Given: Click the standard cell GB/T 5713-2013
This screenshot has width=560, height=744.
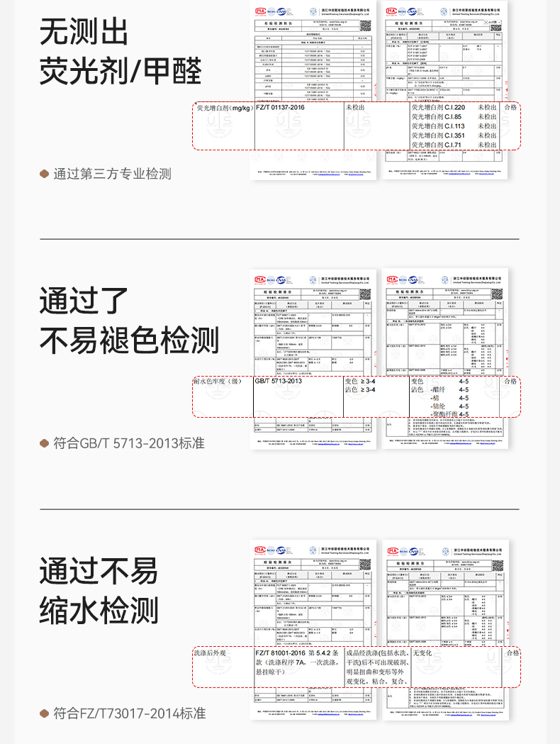Looking at the screenshot, I should tap(279, 381).
